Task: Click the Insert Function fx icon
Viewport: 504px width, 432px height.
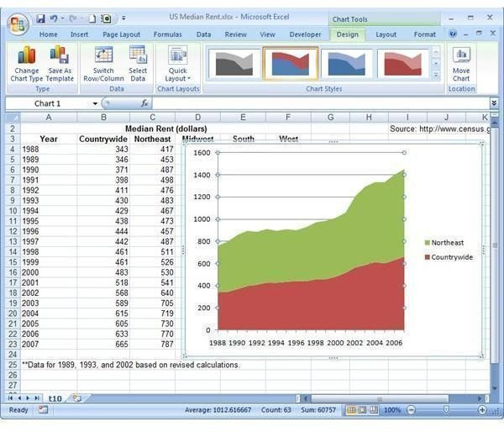Action: 144,103
